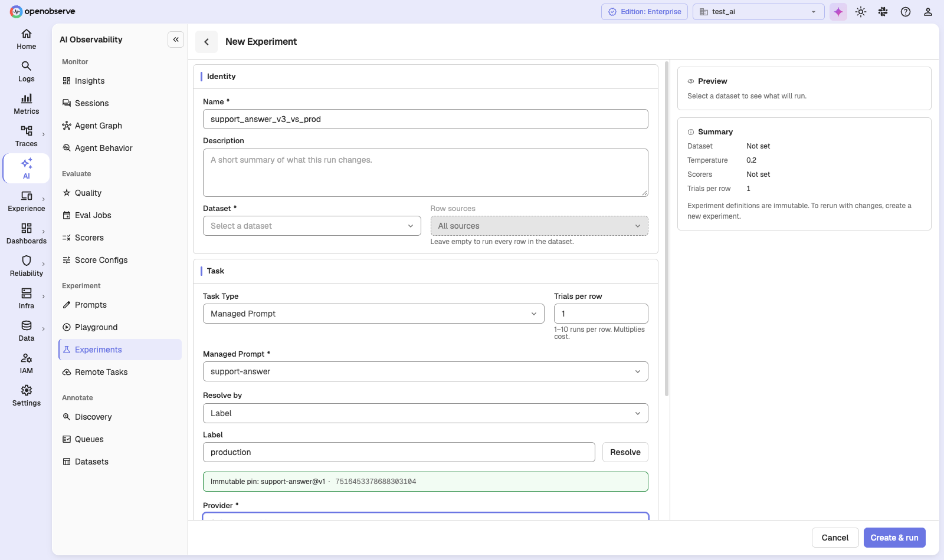Open Eval Jobs menu item

(x=120, y=215)
